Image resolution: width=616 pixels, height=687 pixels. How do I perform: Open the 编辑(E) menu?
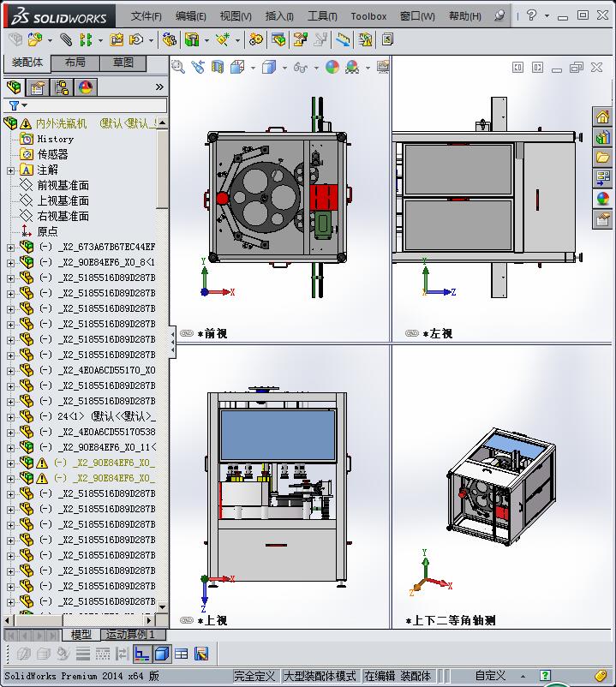(190, 16)
